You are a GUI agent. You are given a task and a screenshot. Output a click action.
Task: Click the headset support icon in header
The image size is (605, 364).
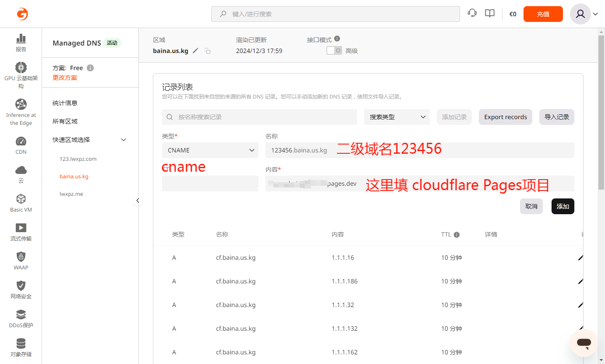pyautogui.click(x=472, y=14)
